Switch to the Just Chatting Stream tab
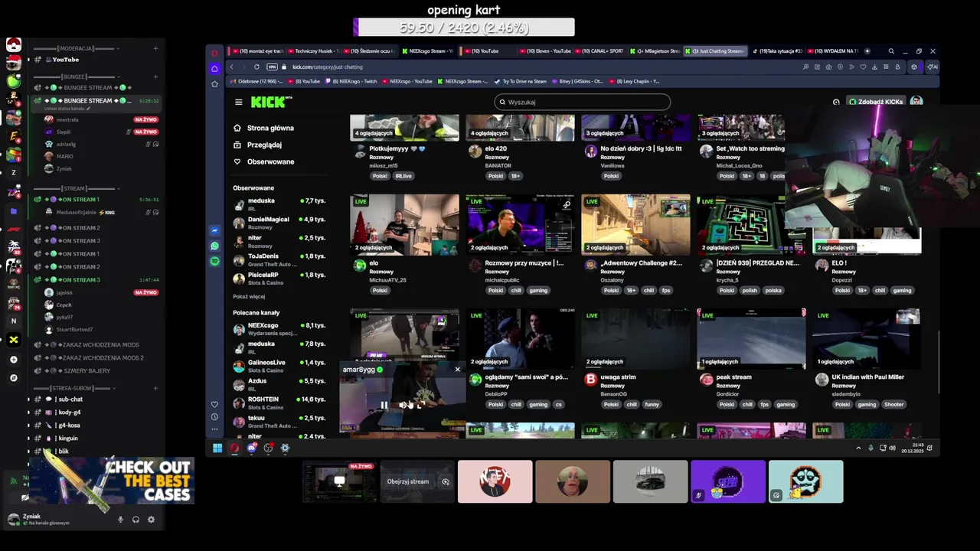Screen dimensions: 980x551 [714, 51]
